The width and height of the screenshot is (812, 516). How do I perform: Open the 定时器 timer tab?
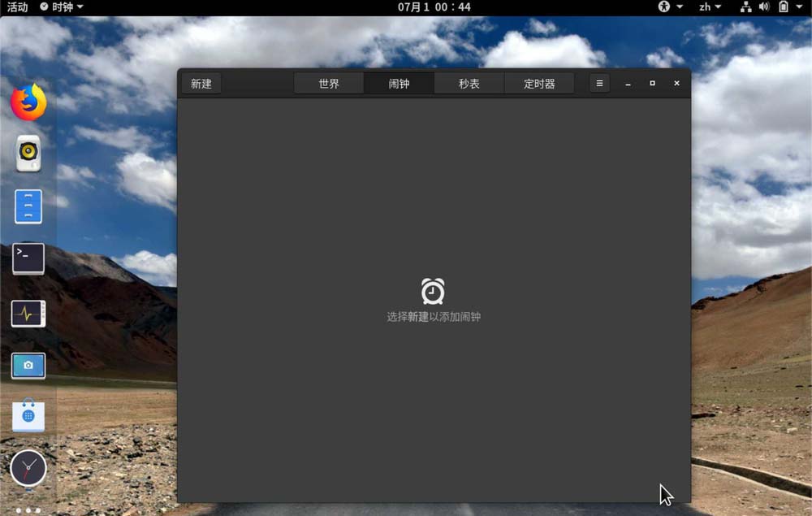pos(539,84)
